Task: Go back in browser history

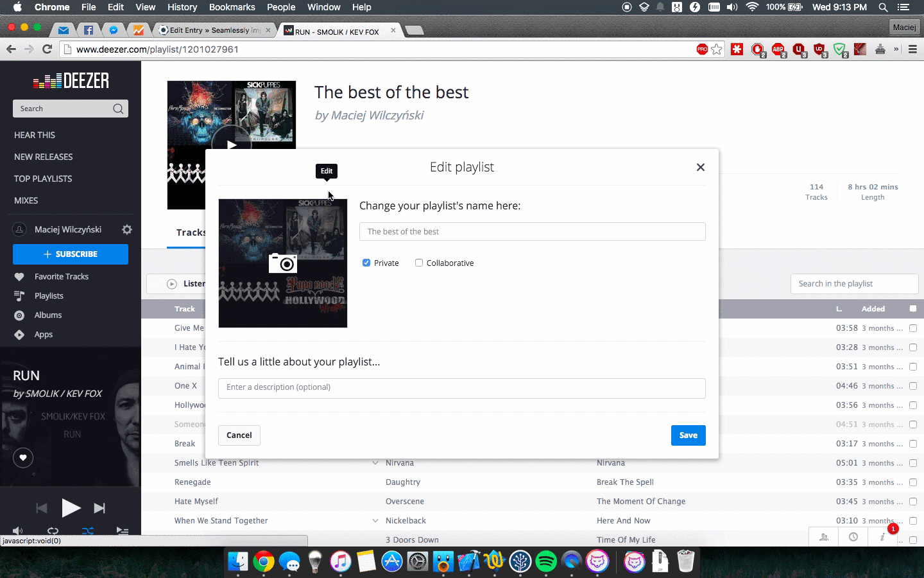Action: [x=11, y=49]
